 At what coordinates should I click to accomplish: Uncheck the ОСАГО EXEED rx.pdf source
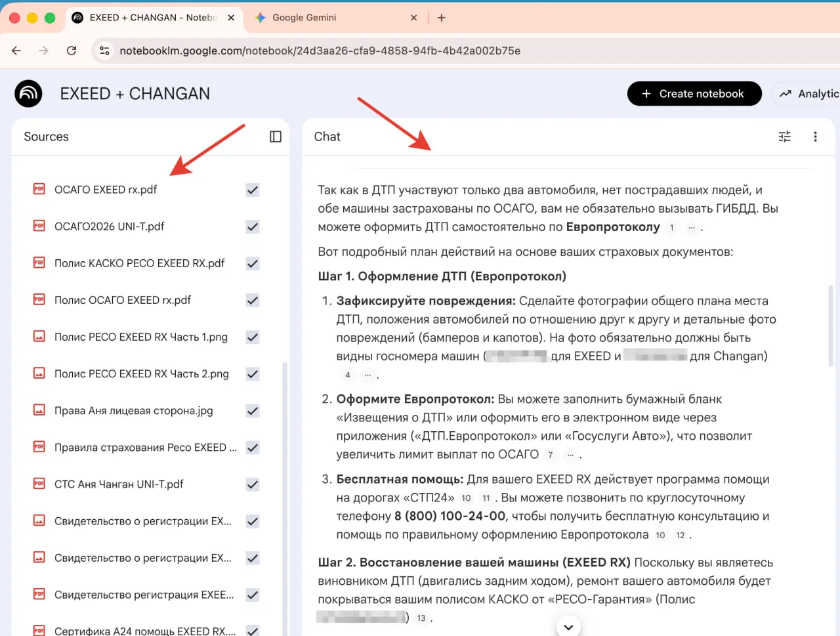[253, 190]
